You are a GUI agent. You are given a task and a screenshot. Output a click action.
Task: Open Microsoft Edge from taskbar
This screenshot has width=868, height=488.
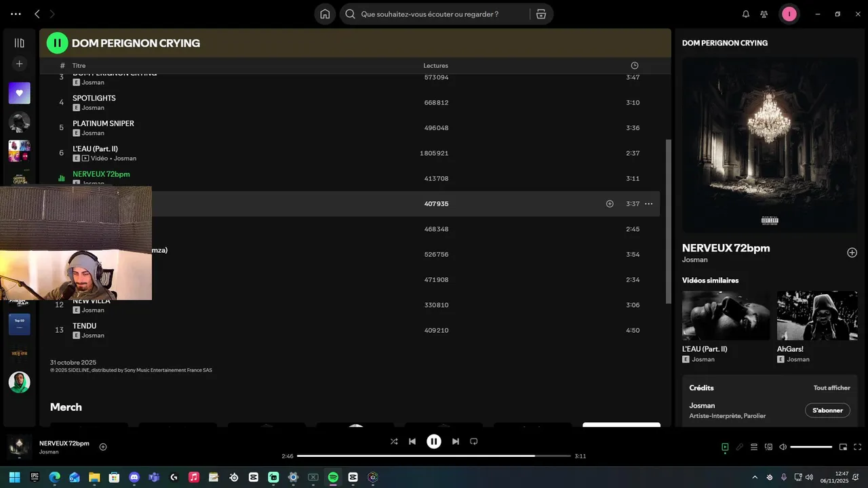point(55,477)
